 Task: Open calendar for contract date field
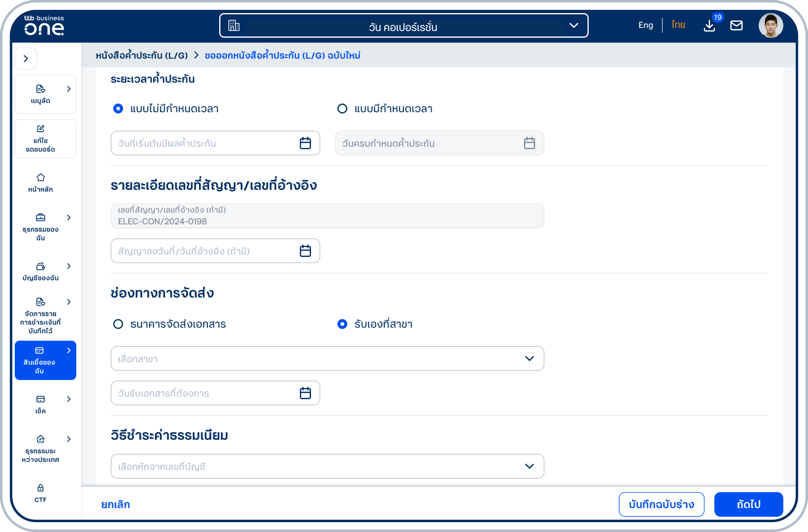click(305, 251)
